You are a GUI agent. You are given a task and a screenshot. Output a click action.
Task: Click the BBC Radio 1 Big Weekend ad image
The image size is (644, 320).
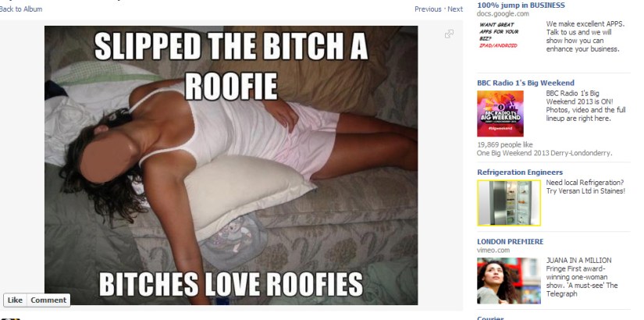click(x=500, y=113)
